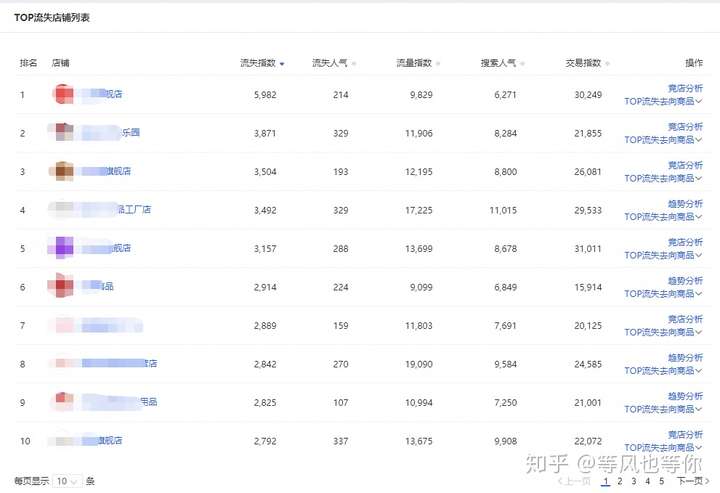The height and width of the screenshot is (493, 720).
Task: Open rank 6 red store logo thumbnail
Action: click(62, 286)
